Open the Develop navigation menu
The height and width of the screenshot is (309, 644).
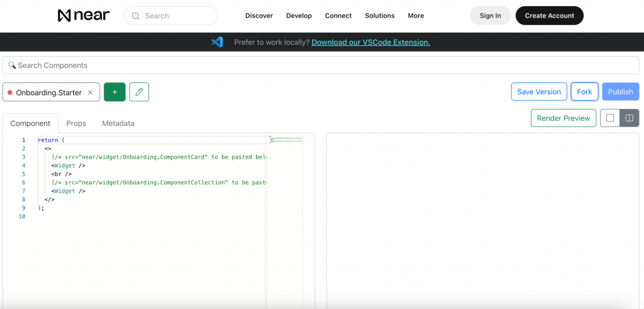click(x=299, y=16)
